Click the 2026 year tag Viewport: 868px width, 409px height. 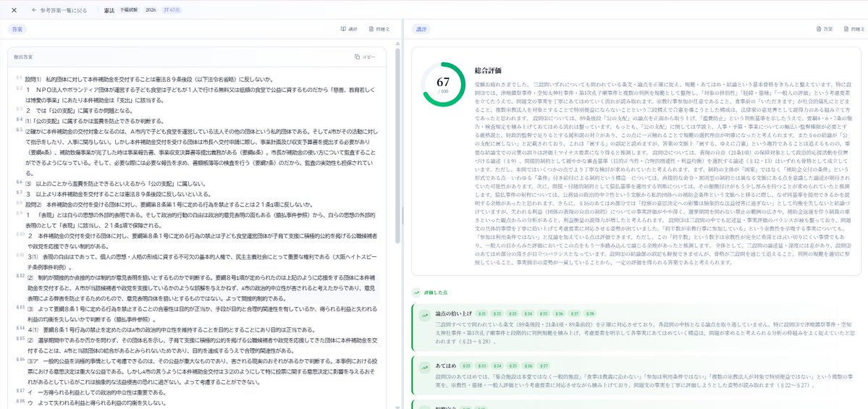151,10
